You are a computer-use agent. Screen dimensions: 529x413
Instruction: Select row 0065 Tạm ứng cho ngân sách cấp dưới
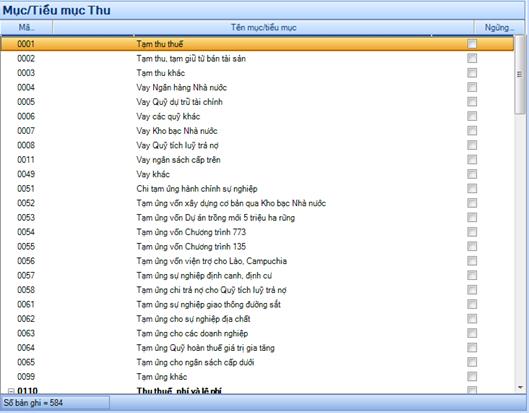tap(257, 362)
